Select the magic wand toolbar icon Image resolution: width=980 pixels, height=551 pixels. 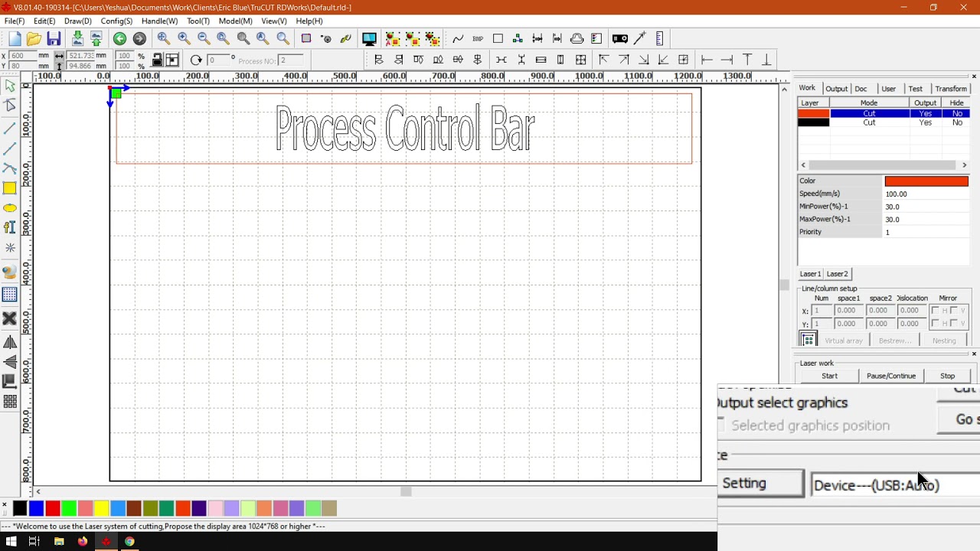click(640, 38)
